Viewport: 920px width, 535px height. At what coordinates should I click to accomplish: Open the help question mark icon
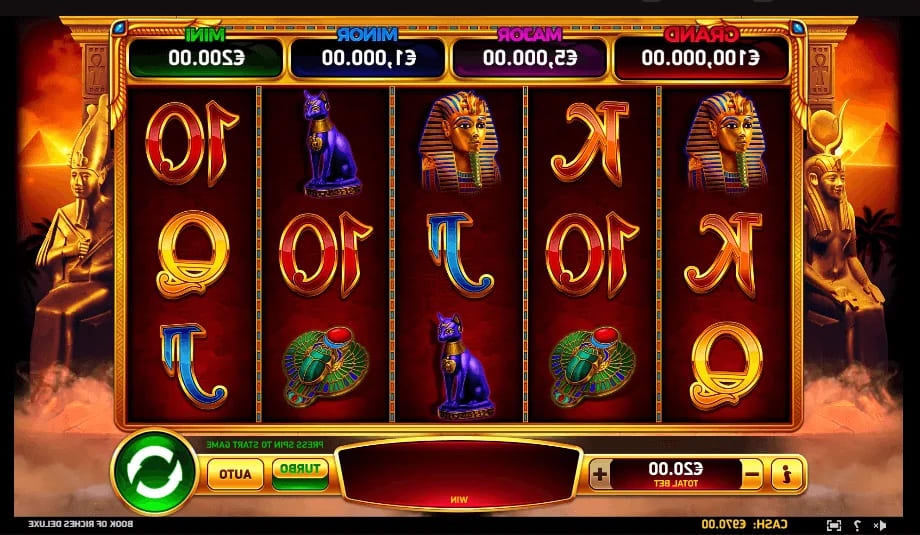(x=856, y=524)
